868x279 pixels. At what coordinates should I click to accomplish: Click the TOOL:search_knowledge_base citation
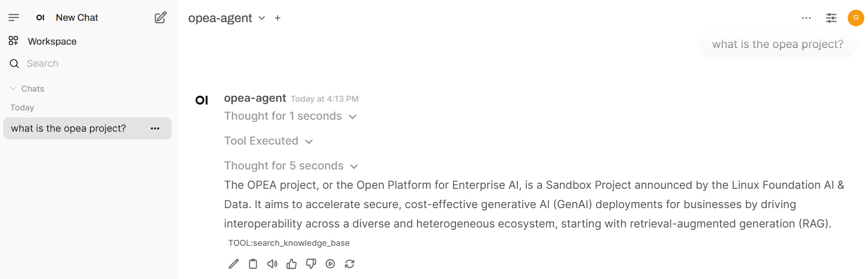click(x=289, y=243)
